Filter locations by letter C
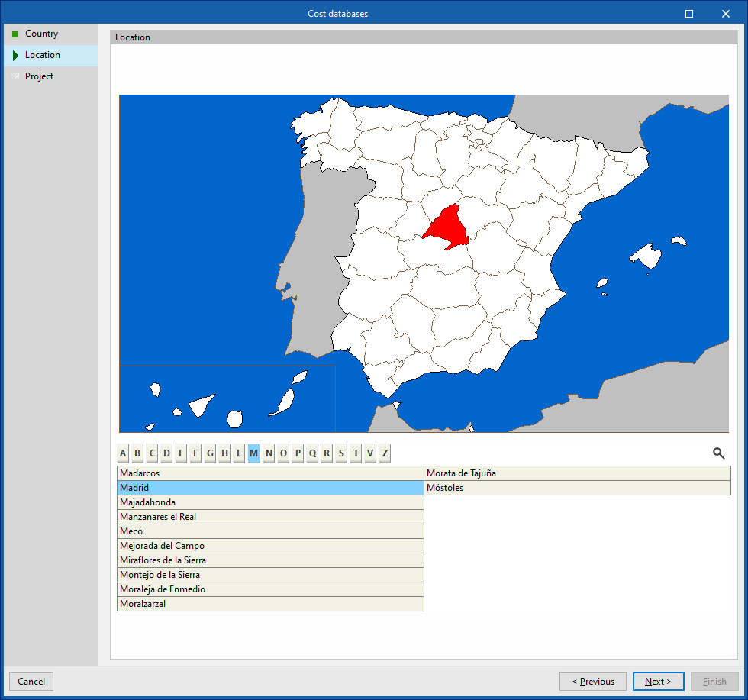The width and height of the screenshot is (748, 700). [x=152, y=453]
